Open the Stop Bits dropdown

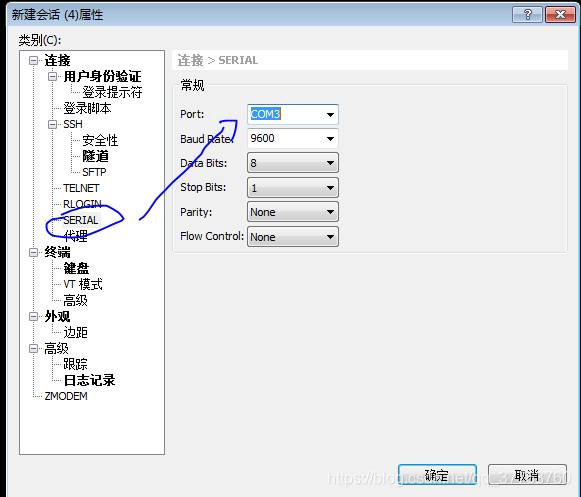(293, 188)
